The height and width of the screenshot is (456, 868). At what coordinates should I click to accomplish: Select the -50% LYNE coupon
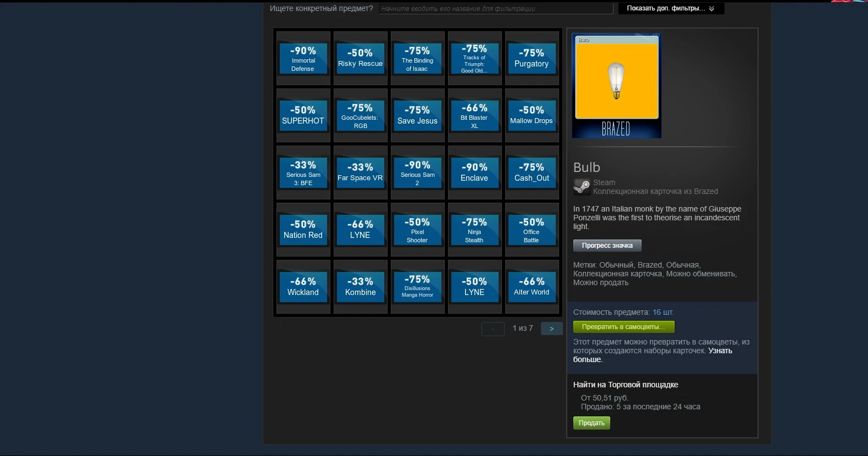pos(475,287)
